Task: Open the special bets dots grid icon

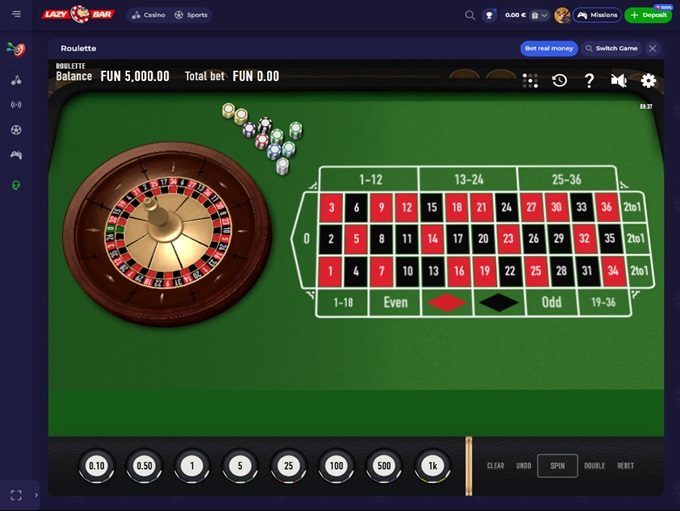Action: click(x=530, y=81)
